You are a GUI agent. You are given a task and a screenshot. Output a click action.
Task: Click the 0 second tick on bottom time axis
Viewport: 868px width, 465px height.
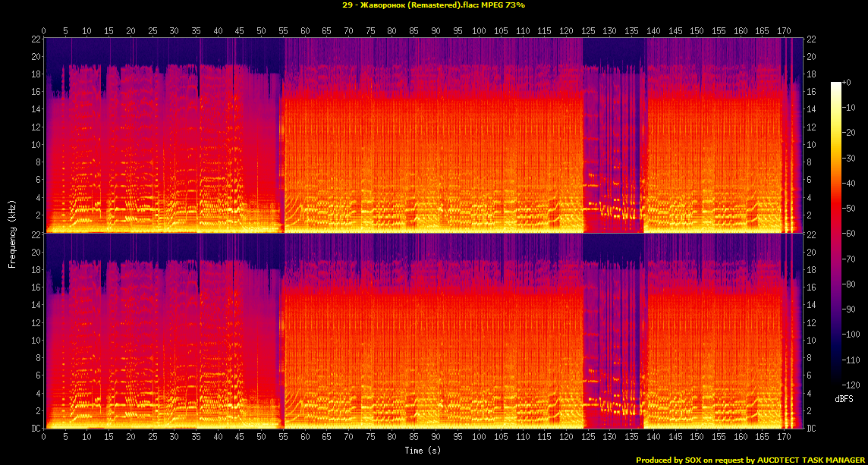click(44, 438)
